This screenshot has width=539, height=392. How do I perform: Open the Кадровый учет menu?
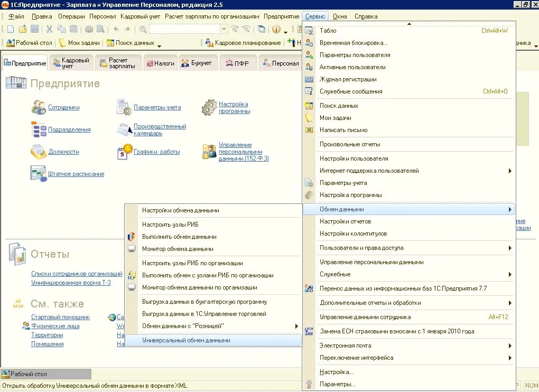pos(140,16)
